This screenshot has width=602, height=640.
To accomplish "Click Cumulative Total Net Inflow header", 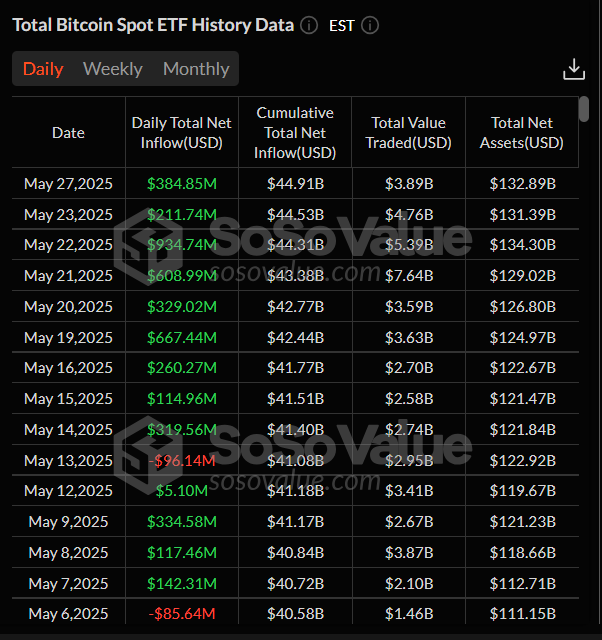I will 295,133.
